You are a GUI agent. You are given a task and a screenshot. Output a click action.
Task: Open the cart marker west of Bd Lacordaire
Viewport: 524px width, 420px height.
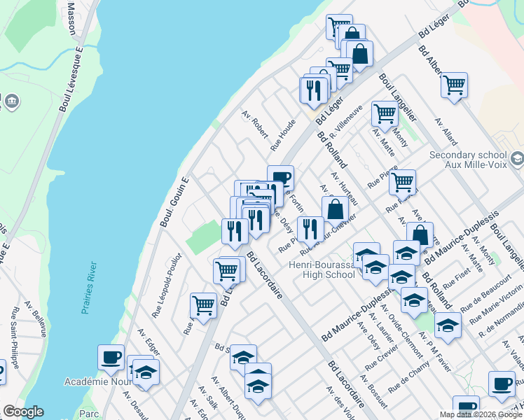tap(226, 272)
